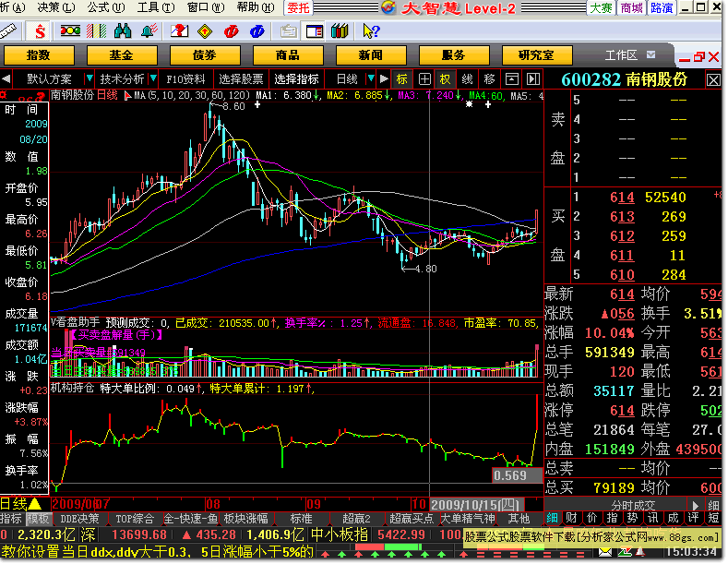
Task: Select the 大单精气神 bottom tab
Action: click(468, 519)
